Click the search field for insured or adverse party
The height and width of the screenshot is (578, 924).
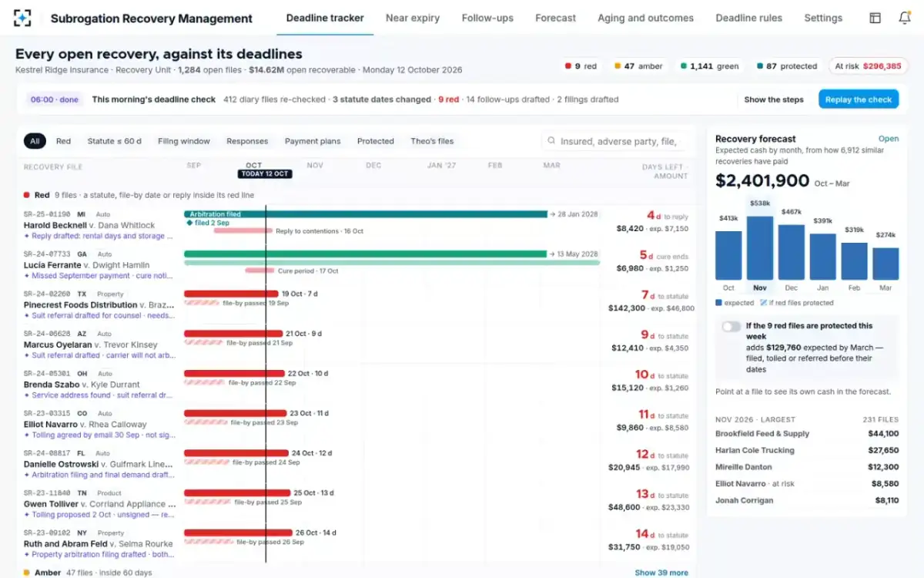point(614,141)
